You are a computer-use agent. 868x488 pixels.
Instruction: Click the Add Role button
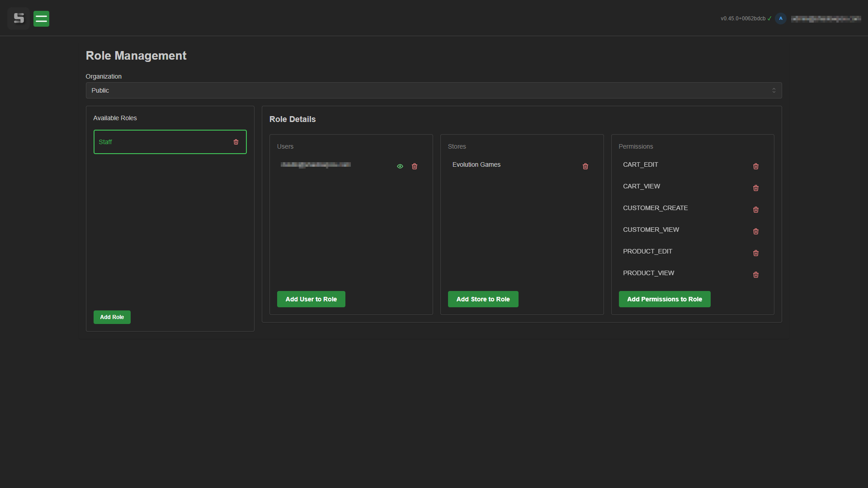(112, 317)
